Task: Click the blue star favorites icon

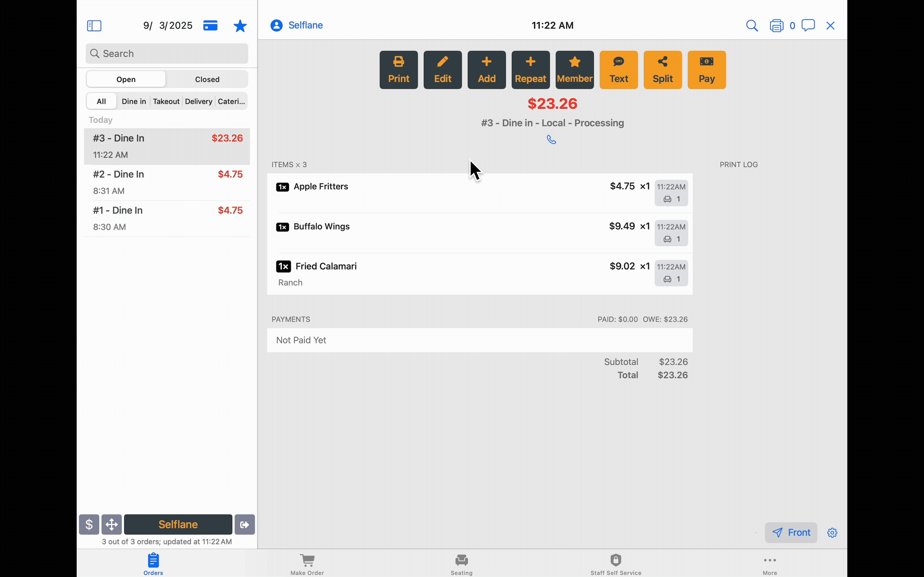Action: point(240,26)
